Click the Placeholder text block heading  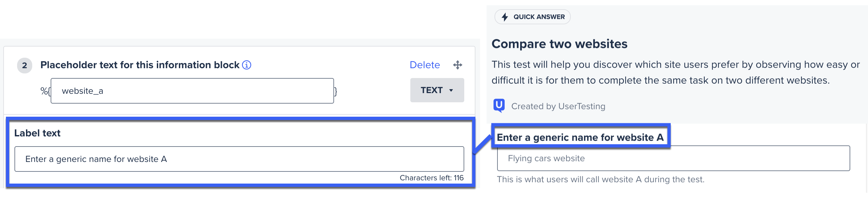[140, 65]
